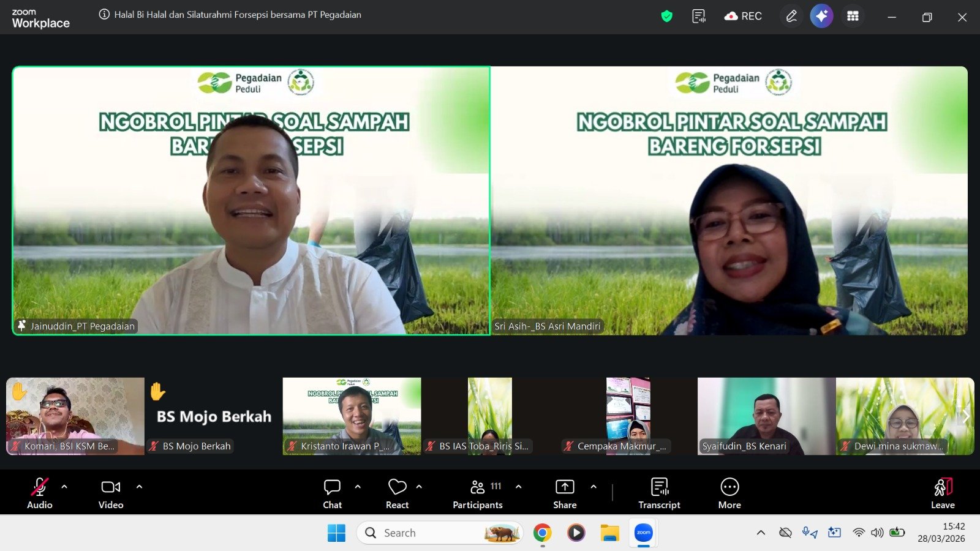The height and width of the screenshot is (551, 980).
Task: Expand audio options arrow beside Audio
Action: pos(64,487)
